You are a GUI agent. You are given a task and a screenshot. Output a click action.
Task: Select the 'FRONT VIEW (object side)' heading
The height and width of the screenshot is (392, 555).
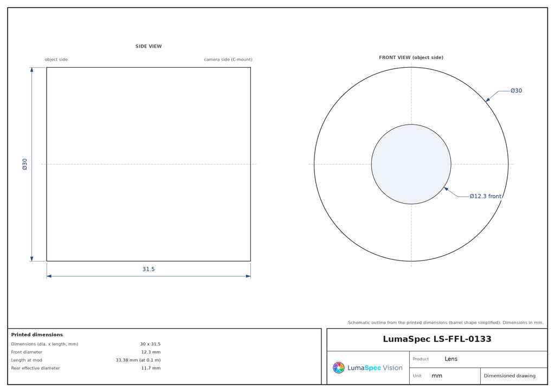(x=411, y=57)
